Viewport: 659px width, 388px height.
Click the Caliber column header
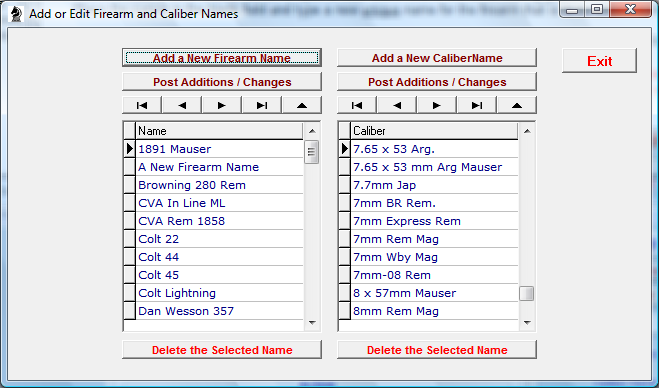[x=434, y=131]
